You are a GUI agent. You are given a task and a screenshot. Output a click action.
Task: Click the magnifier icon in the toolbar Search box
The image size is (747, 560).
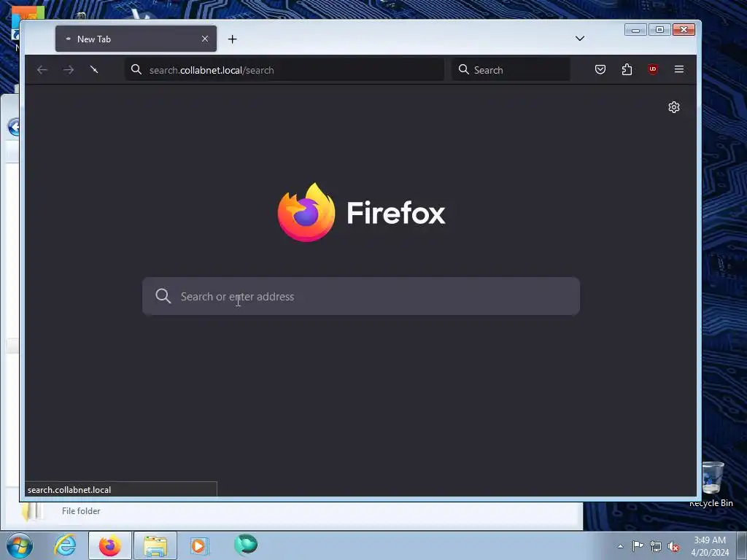coord(463,69)
